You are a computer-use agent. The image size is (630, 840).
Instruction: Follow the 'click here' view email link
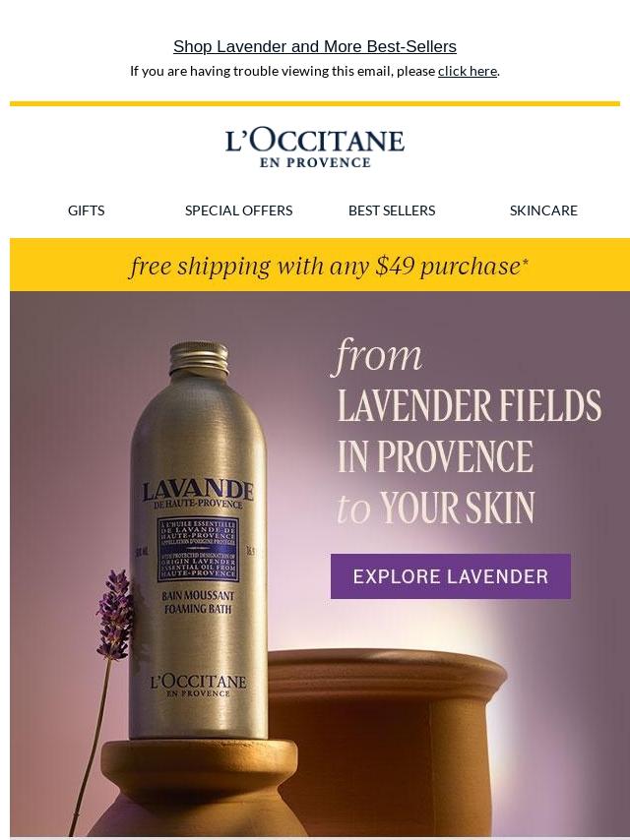pyautogui.click(x=467, y=71)
